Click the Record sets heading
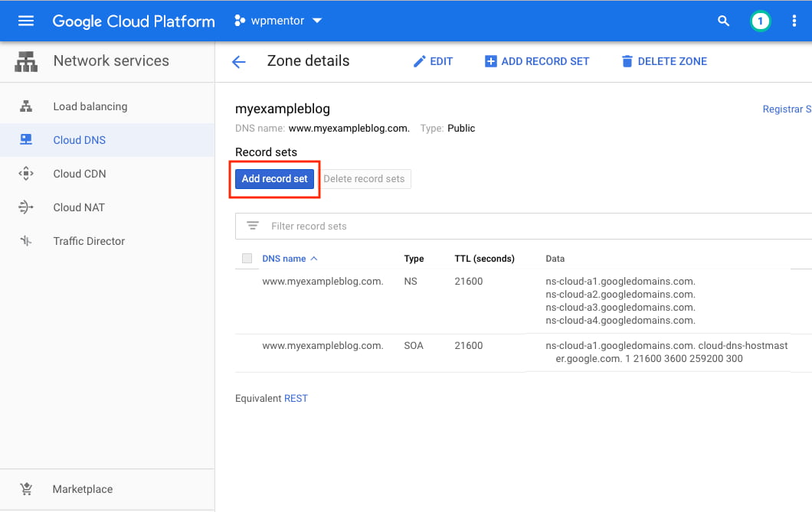This screenshot has height=512, width=812. click(x=266, y=152)
